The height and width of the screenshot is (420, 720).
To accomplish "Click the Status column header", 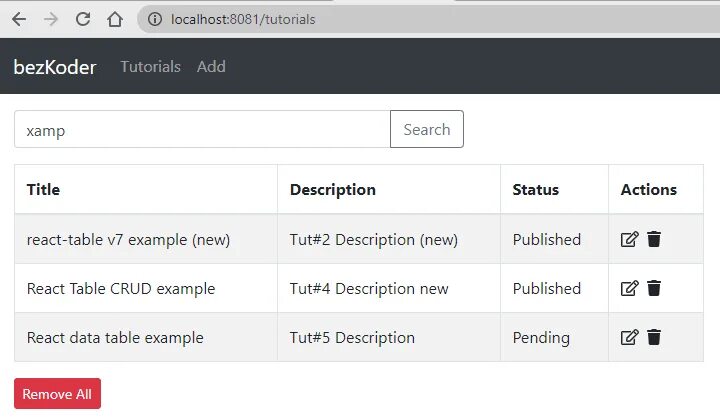I will (535, 190).
